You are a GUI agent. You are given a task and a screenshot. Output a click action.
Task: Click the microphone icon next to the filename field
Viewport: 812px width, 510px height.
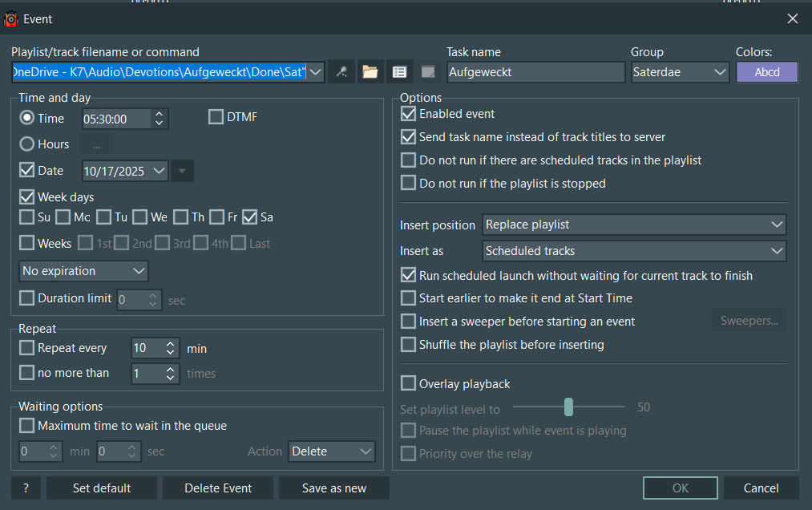[x=341, y=72]
